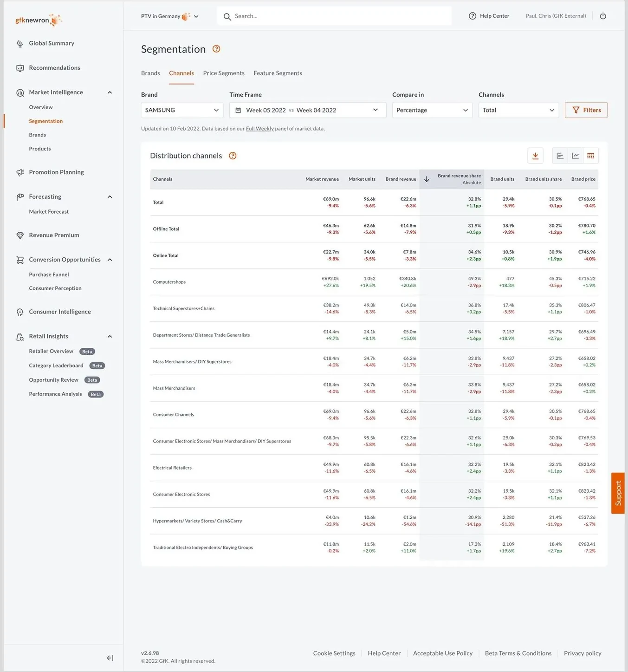Sort by the Market revenue column header
628x672 pixels.
point(322,179)
